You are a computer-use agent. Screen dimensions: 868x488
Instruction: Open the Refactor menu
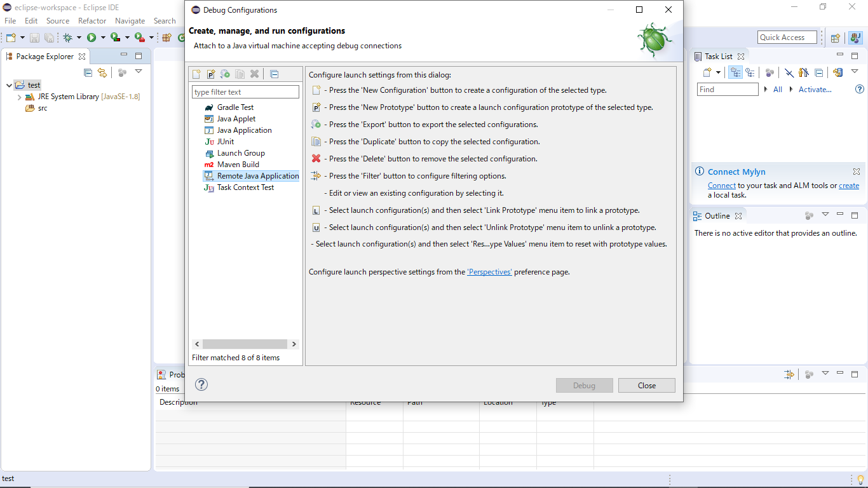(x=92, y=21)
